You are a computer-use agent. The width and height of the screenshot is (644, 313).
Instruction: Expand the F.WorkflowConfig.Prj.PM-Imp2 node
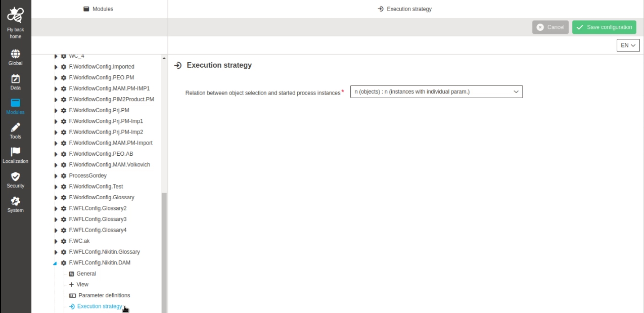56,132
